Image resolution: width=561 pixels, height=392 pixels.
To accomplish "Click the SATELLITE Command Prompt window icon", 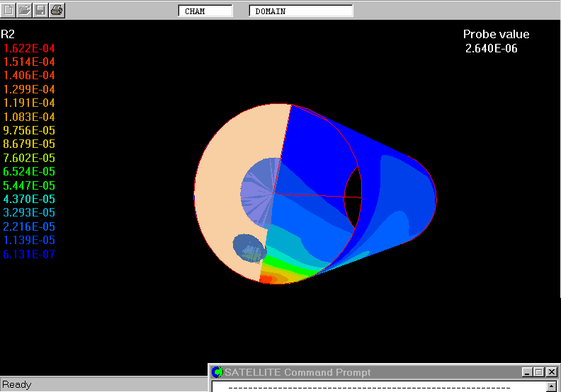I will [x=218, y=372].
